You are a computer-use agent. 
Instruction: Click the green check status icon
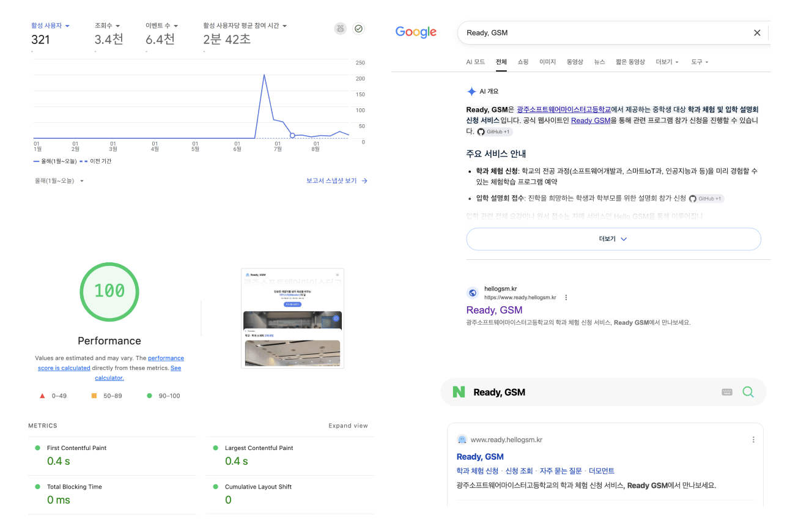(x=359, y=28)
